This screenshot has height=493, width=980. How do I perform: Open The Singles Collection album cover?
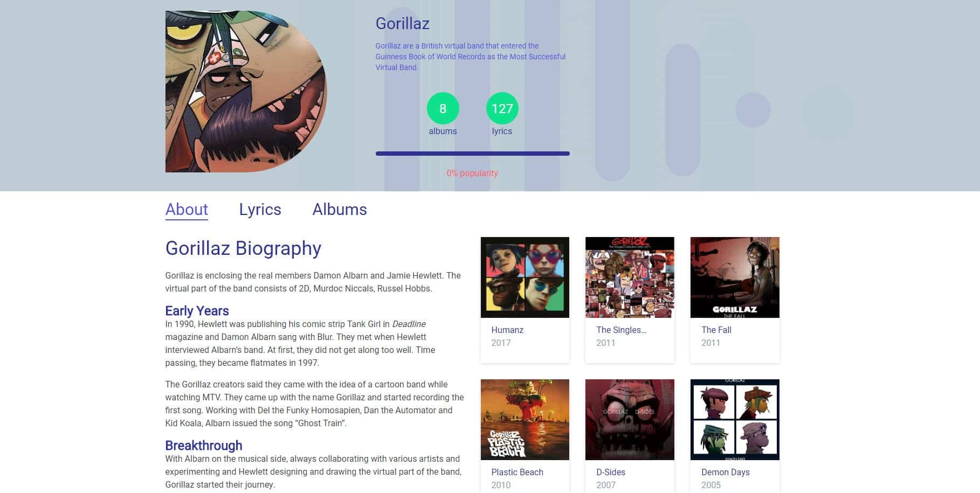[630, 277]
